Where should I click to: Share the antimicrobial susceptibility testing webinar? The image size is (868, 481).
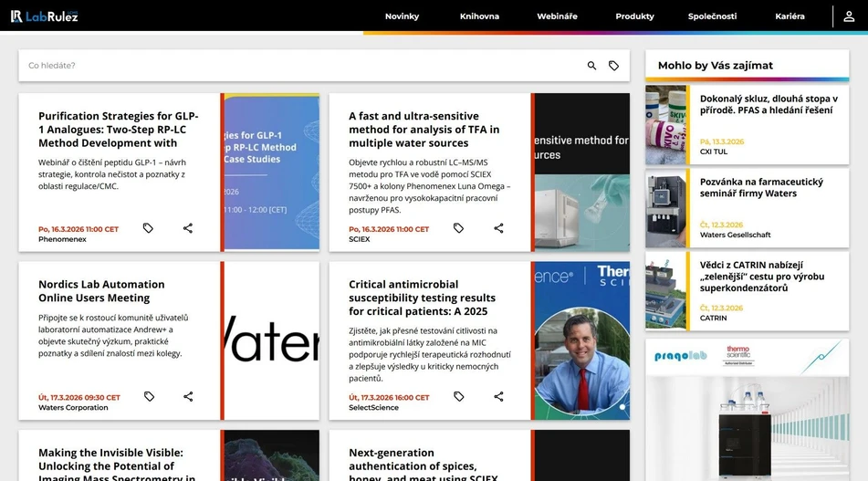tap(498, 397)
